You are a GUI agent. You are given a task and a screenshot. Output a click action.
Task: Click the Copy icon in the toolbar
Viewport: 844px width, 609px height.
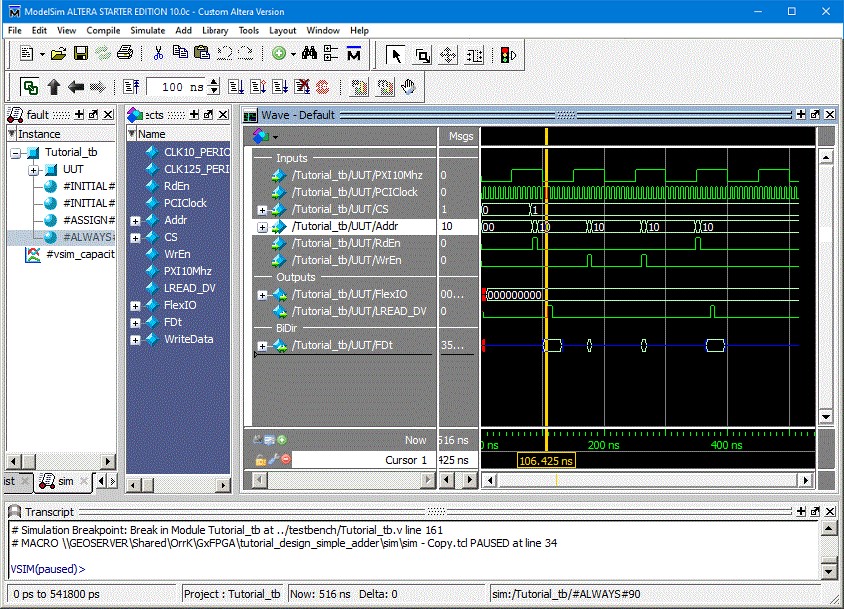click(178, 52)
